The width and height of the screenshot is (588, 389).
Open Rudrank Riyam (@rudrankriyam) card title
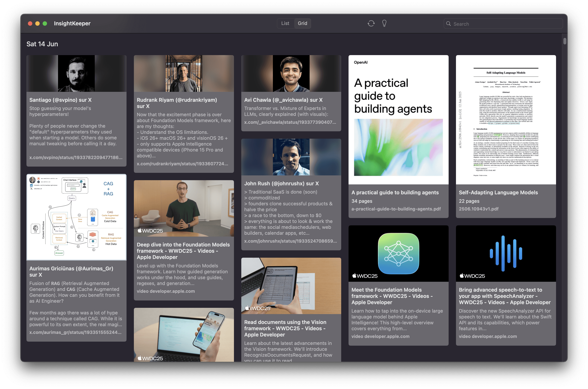[x=177, y=103]
